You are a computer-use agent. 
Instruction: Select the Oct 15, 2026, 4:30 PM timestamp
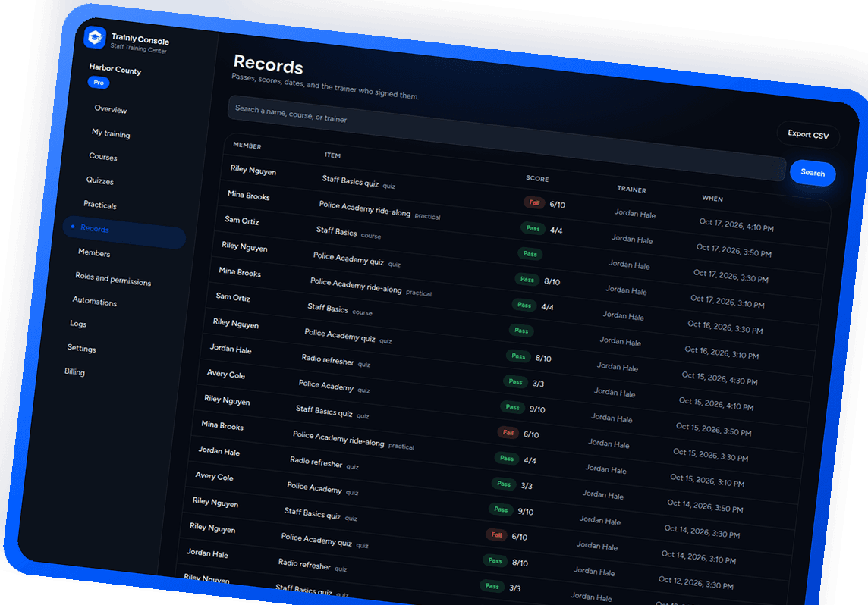pos(719,378)
